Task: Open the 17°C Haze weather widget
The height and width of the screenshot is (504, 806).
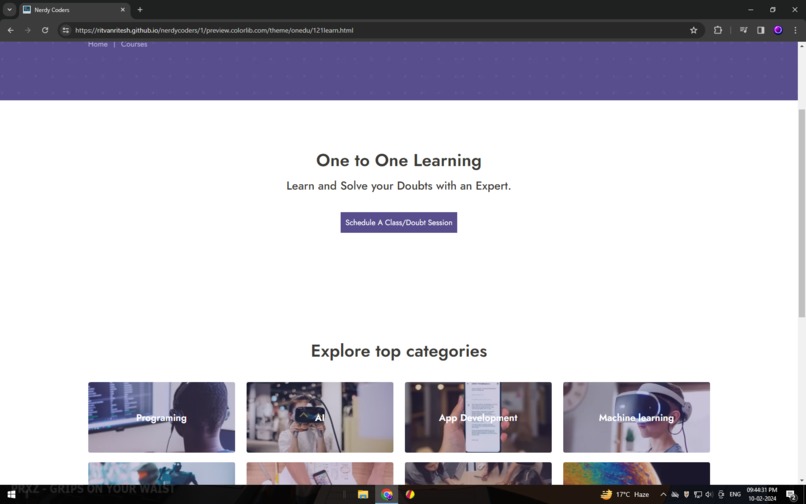Action: point(625,495)
